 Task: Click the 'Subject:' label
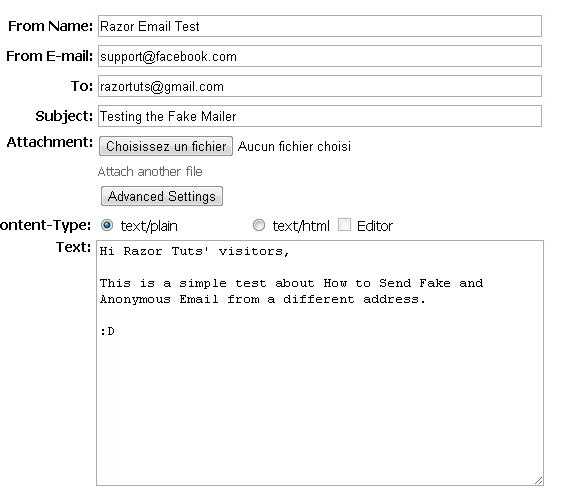point(64,116)
